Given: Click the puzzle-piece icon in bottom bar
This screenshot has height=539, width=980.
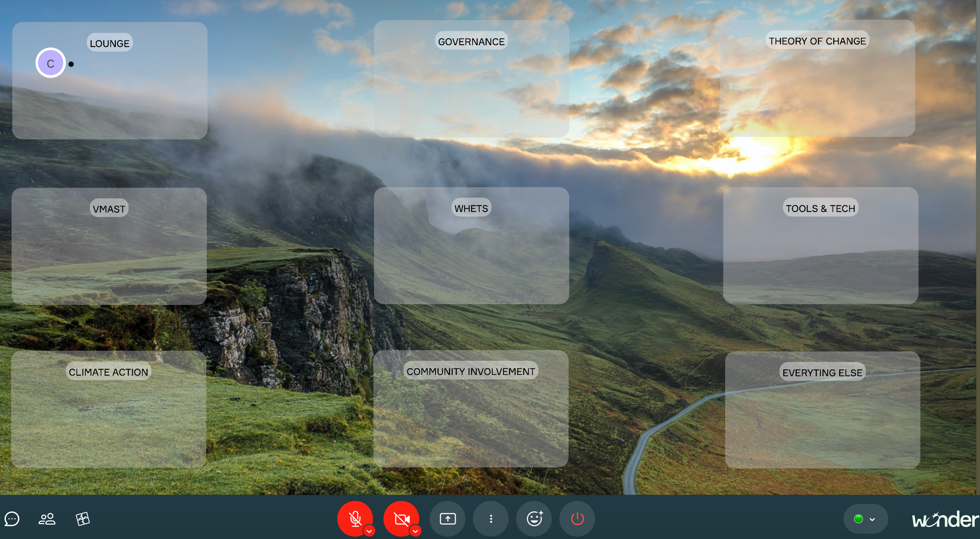Looking at the screenshot, I should tap(82, 519).
